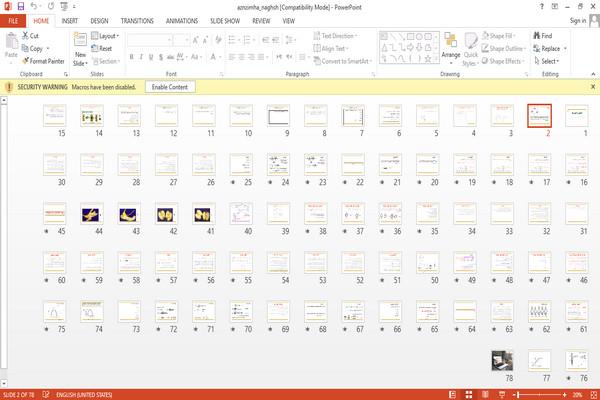The image size is (600, 400).
Task: Switch to the VIEW tab
Action: click(289, 21)
